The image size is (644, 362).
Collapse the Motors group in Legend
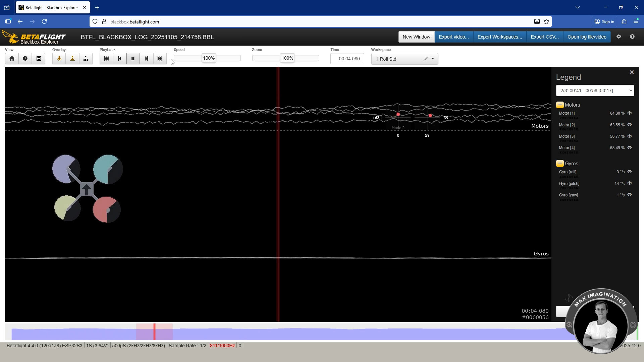click(560, 105)
